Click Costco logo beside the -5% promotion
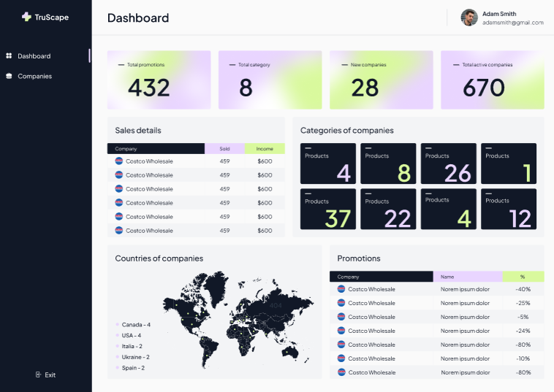554x392 pixels. [341, 317]
